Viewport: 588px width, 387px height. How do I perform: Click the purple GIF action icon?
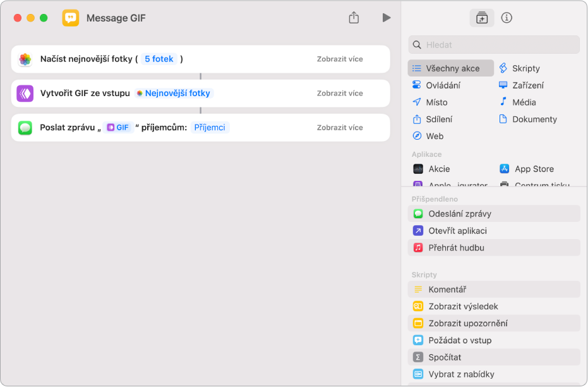pyautogui.click(x=25, y=94)
